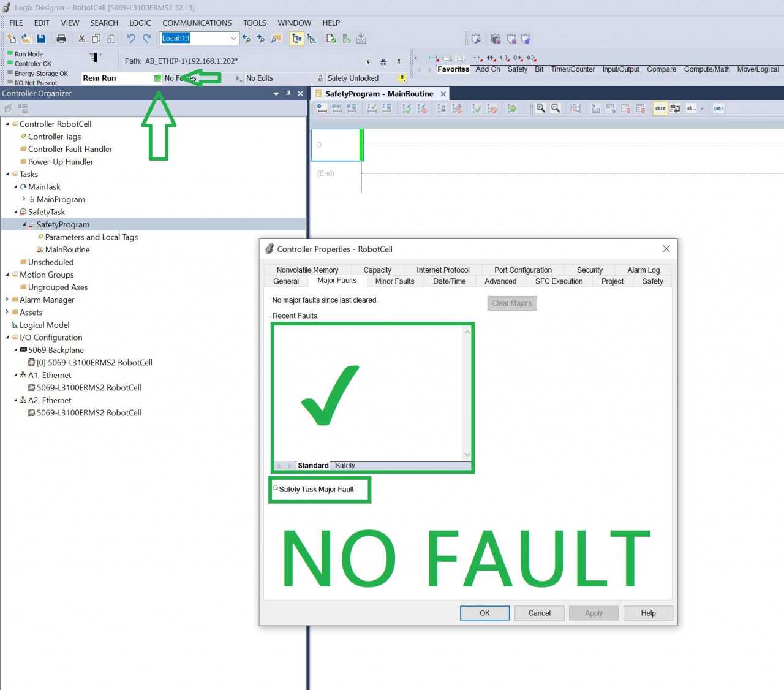Click the Open project folder icon

point(26,39)
